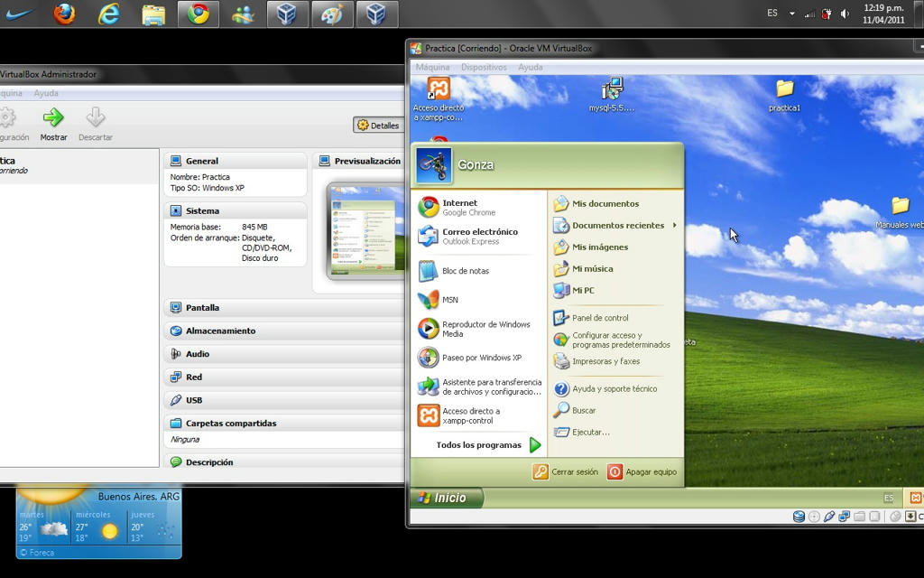This screenshot has width=924, height=578.
Task: Open Panel de control
Action: click(615, 317)
